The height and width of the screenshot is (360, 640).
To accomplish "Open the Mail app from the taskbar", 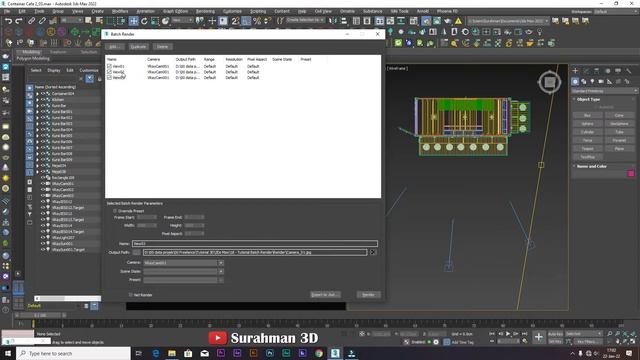I will click(204, 353).
